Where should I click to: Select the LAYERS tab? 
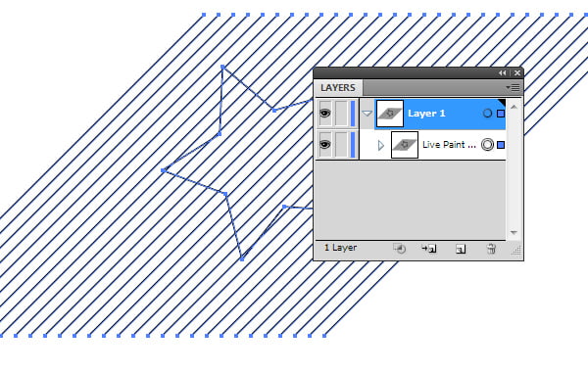338,88
